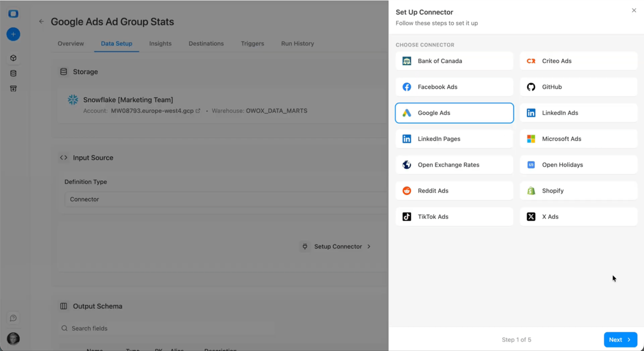Select the Google Ads connector card
Screen dimensions: 644x351
coord(454,113)
